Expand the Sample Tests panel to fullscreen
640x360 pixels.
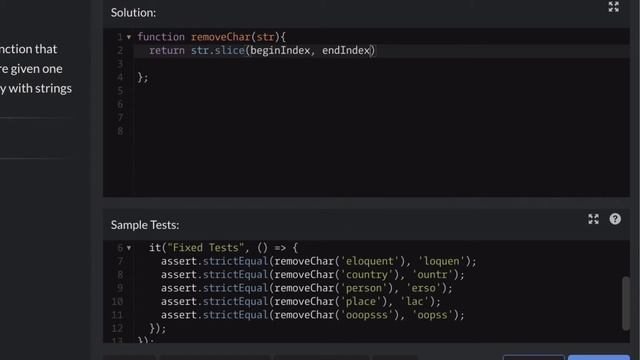point(593,219)
